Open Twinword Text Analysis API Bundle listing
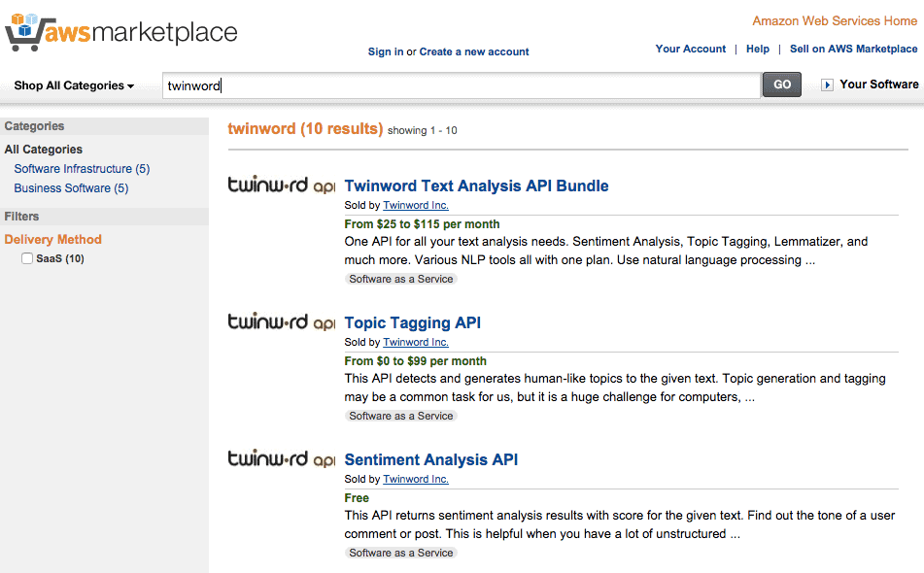 476,186
